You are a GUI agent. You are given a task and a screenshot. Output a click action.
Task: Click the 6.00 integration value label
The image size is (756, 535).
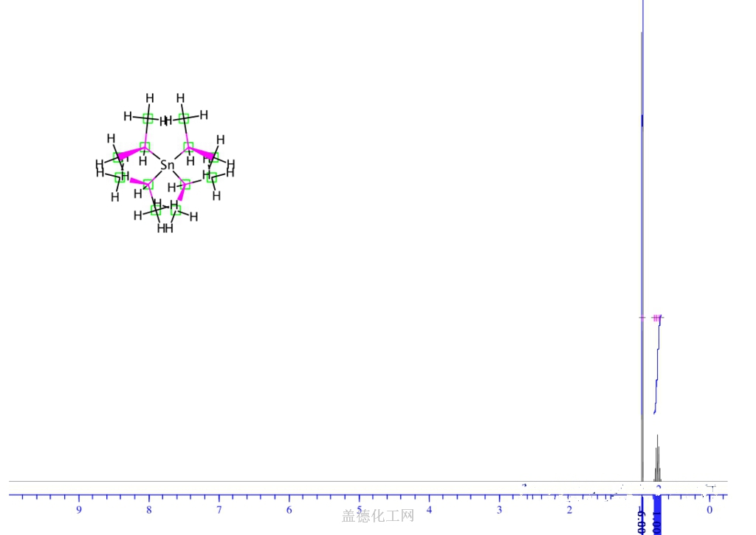[641, 522]
